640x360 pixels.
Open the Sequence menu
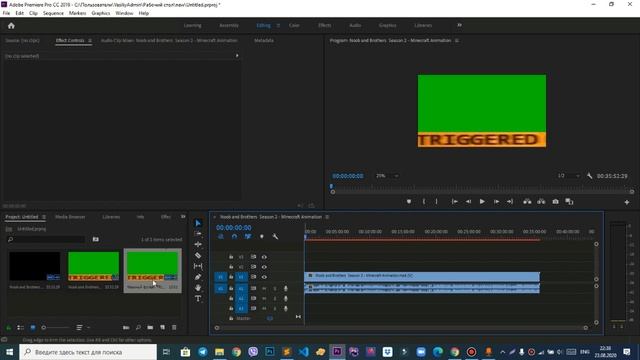[53, 13]
